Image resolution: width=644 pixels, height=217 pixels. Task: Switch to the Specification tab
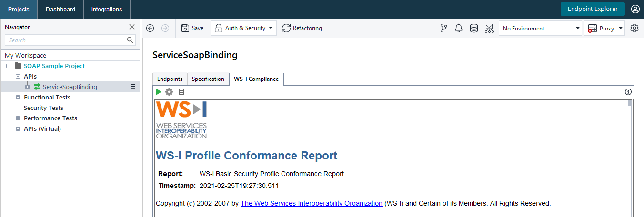click(208, 79)
